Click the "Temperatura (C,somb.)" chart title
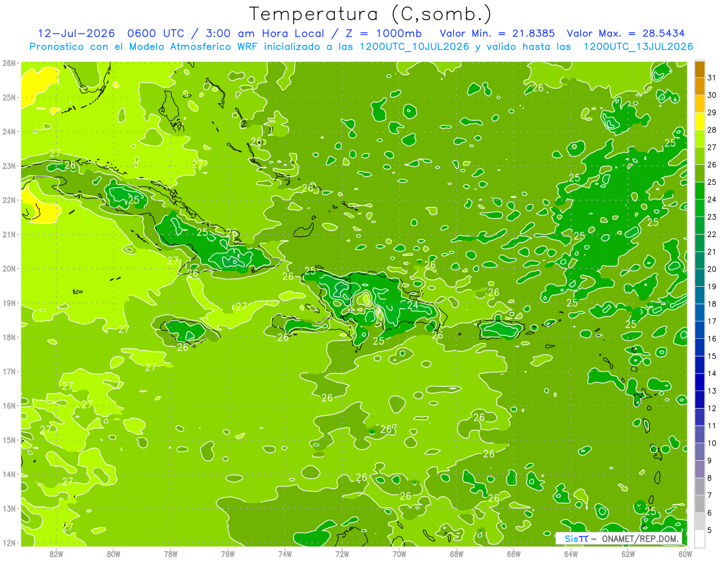The width and height of the screenshot is (728, 562). click(x=370, y=14)
